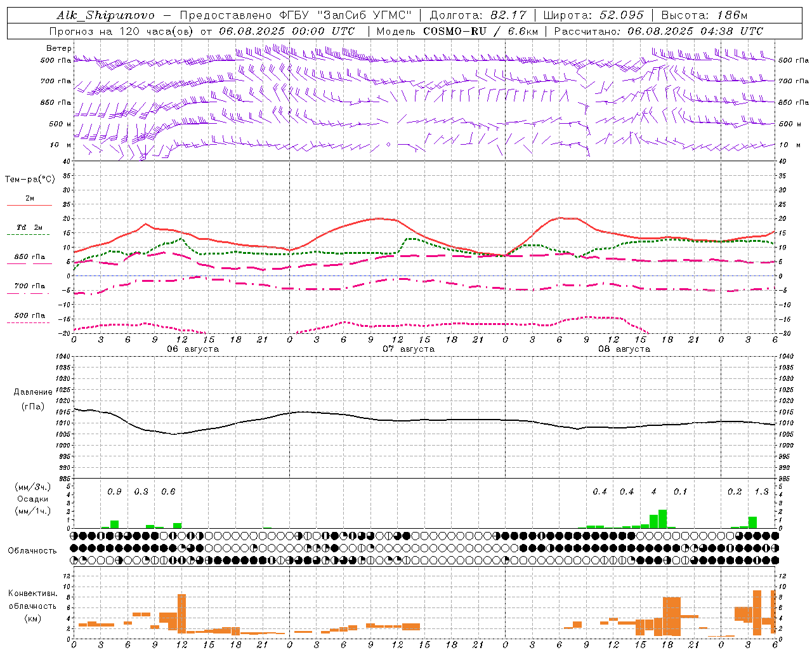This screenshot has width=812, height=650.
Task: Click the forecast start 06.08.2025 00:00 UTC
Action: (287, 31)
